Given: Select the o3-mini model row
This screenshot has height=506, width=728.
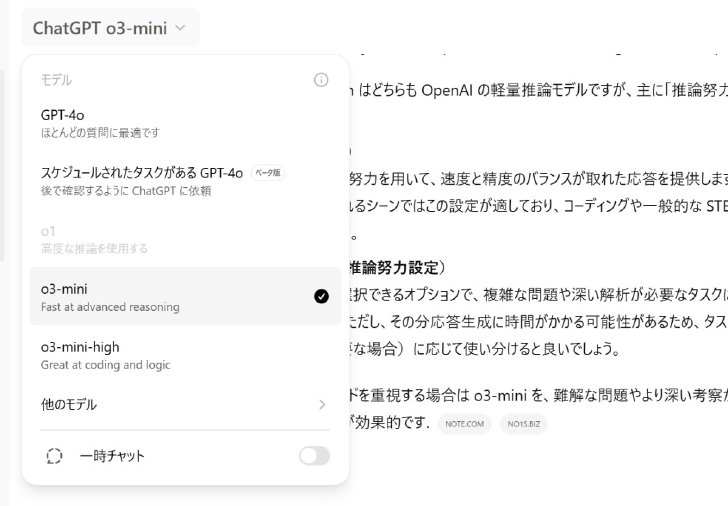Looking at the screenshot, I should [185, 297].
